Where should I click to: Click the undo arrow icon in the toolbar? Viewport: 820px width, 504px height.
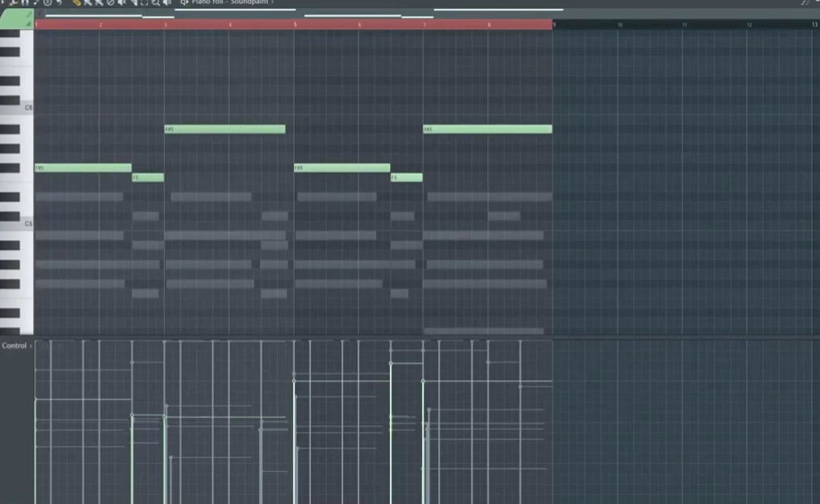tap(59, 2)
